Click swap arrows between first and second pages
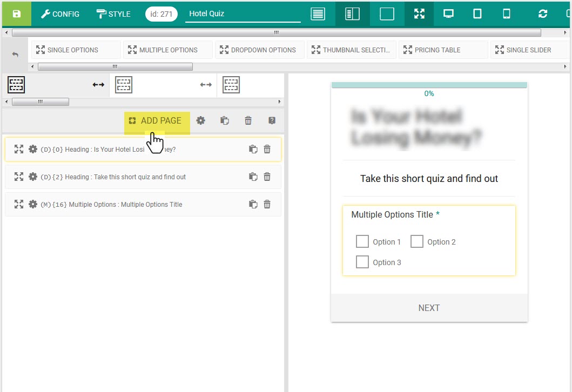The width and height of the screenshot is (572, 392). pyautogui.click(x=98, y=85)
